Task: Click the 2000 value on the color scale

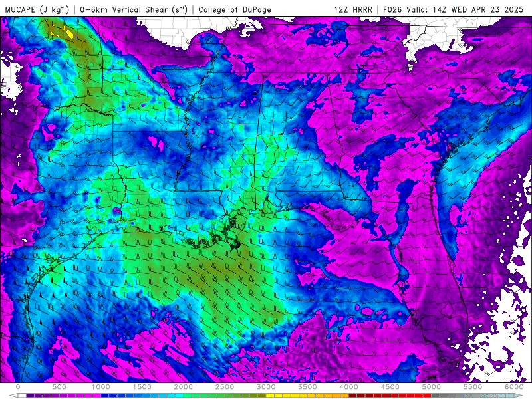Action: pos(184,387)
